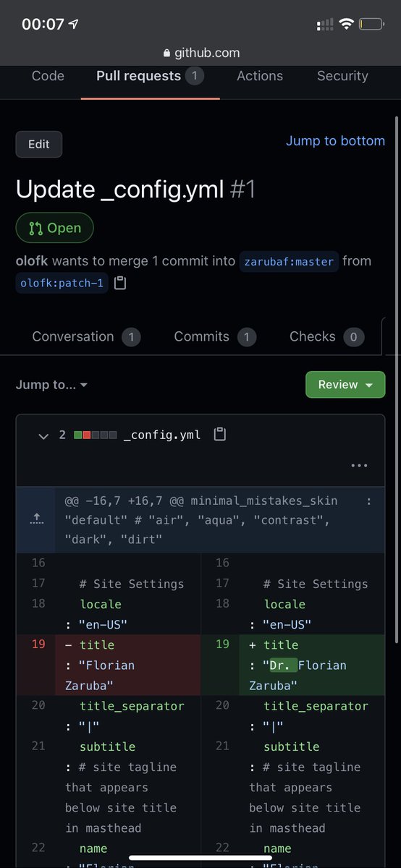Click the "# Site Settings" comment in left pane
Screen dimensions: 401x868
click(132, 584)
